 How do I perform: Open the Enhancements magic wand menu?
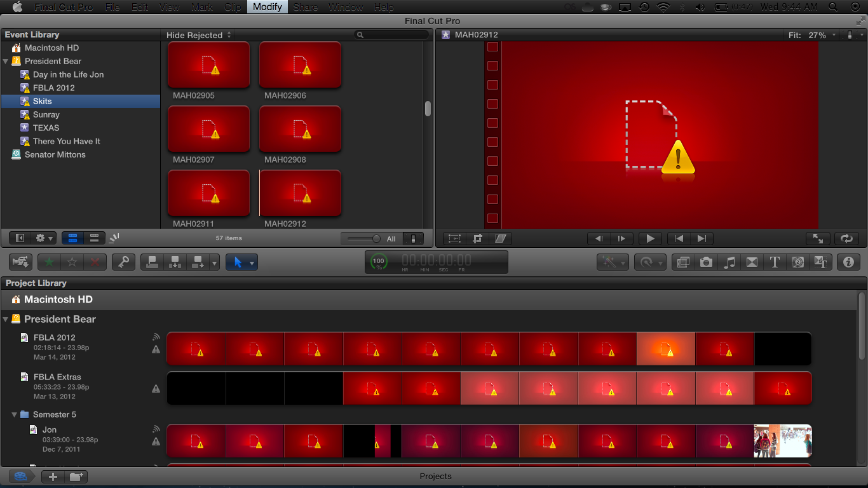(613, 262)
